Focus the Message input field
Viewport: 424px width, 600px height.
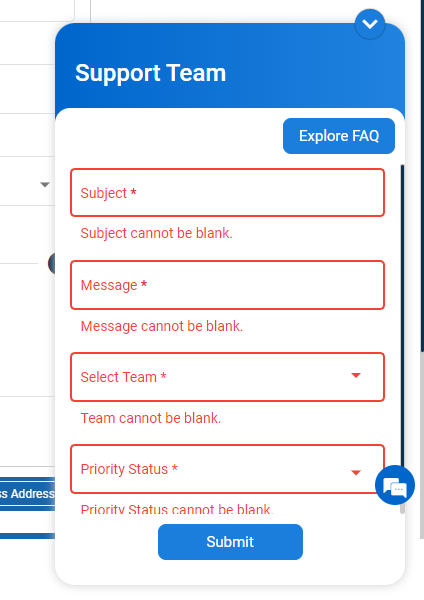point(227,285)
